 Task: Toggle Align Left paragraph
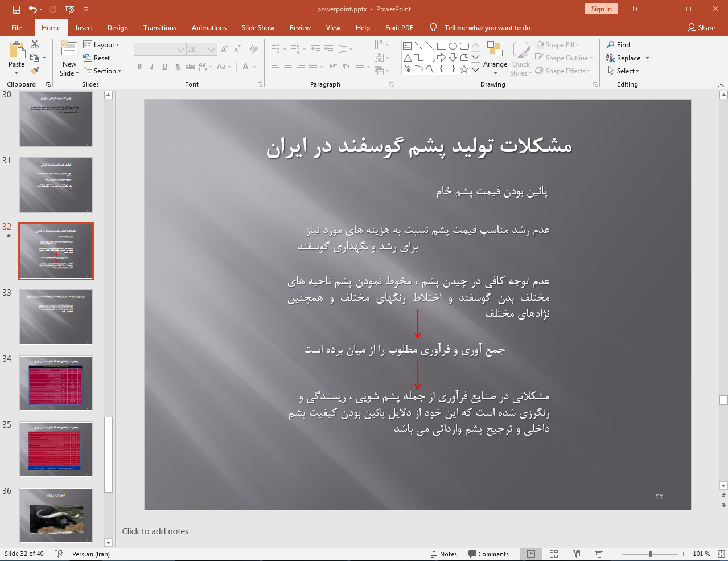click(275, 67)
